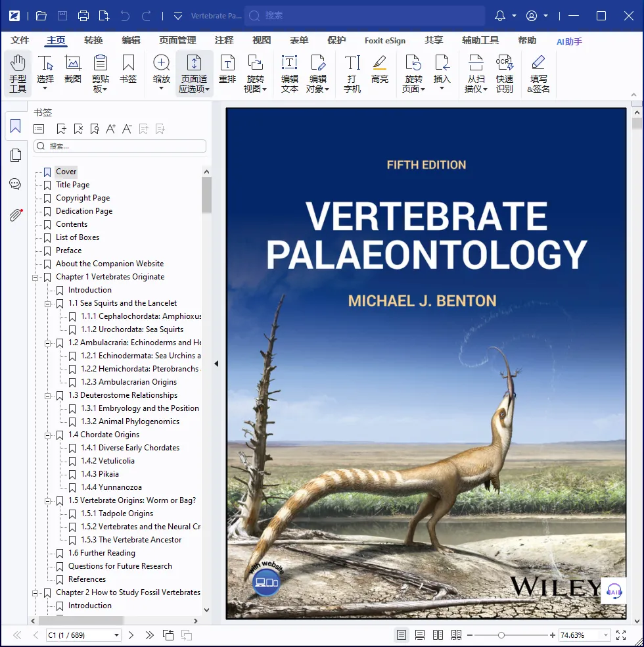644x647 pixels.
Task: Click the bookmark panel vertical scrollbar
Action: [x=206, y=195]
